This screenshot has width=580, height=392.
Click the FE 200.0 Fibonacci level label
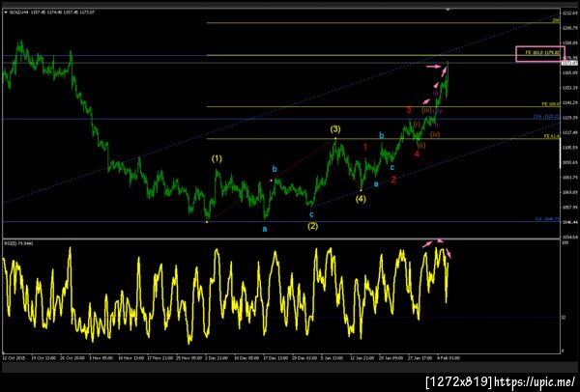[x=552, y=104]
